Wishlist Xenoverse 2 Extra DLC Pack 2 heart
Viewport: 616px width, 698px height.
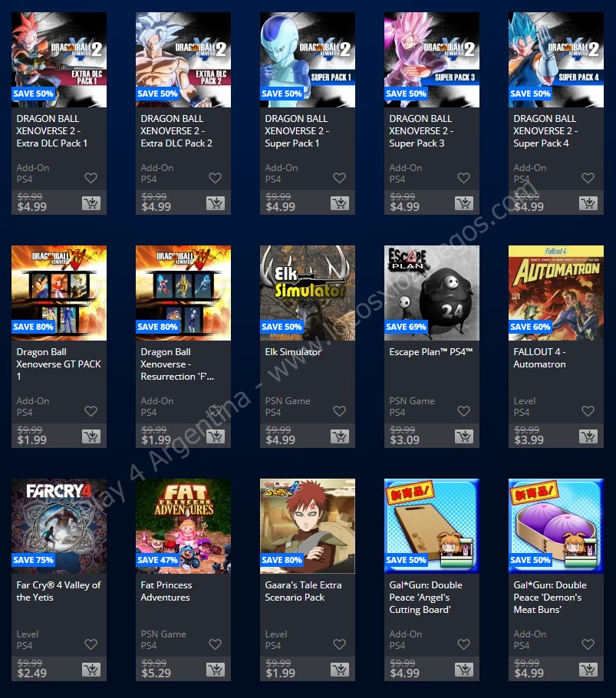pos(216,178)
